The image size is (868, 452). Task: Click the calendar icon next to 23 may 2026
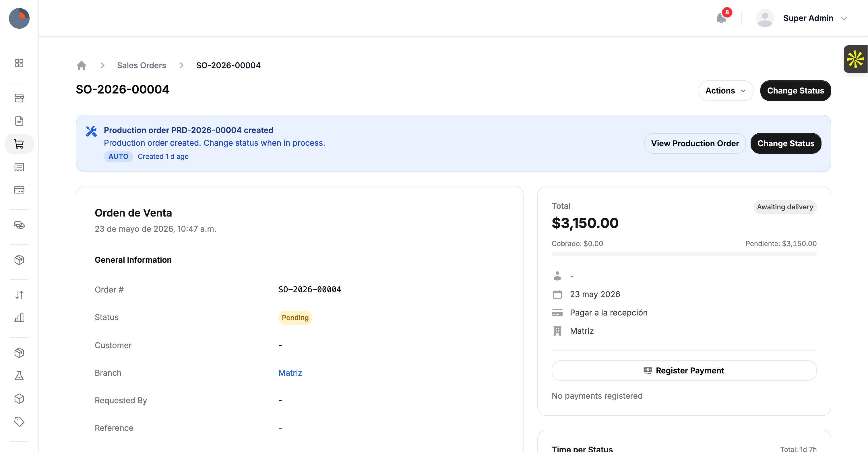[x=557, y=294]
